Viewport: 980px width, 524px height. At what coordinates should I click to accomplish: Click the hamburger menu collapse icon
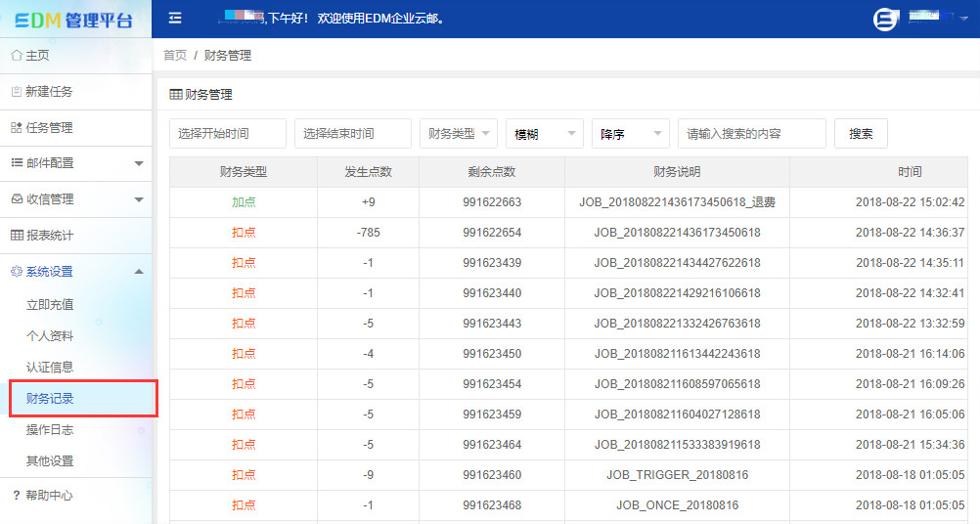(175, 18)
